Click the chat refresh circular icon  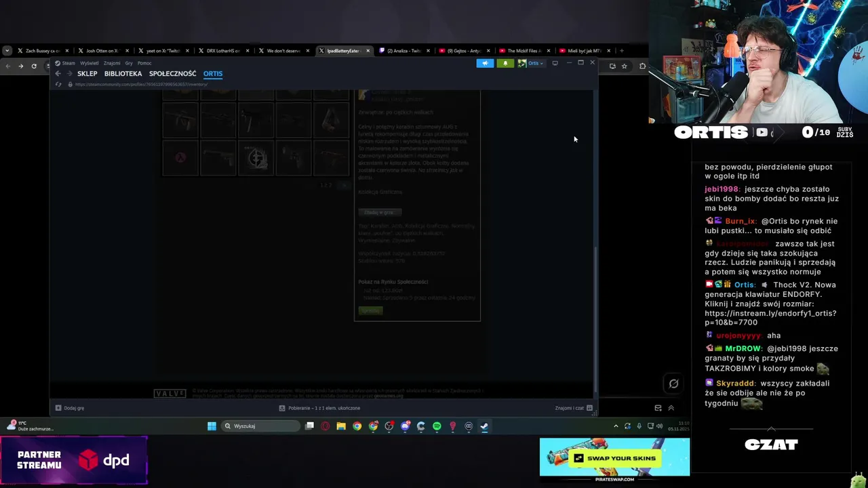[673, 384]
